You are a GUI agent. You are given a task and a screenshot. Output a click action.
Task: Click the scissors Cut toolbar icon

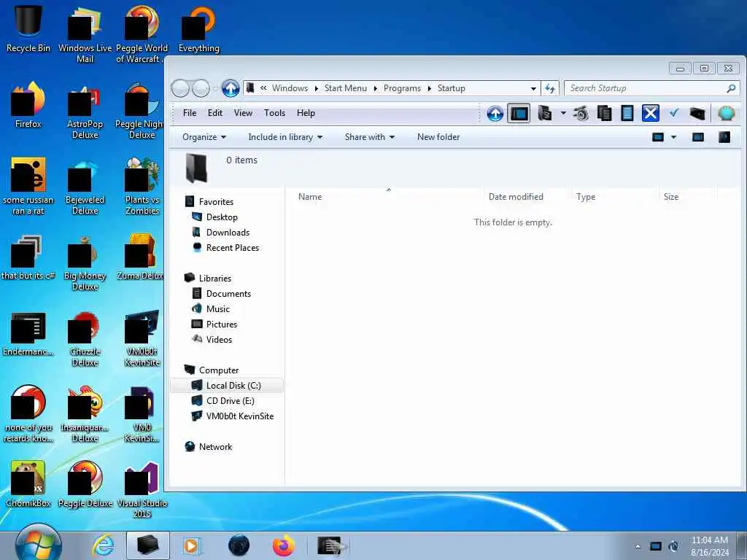point(581,113)
